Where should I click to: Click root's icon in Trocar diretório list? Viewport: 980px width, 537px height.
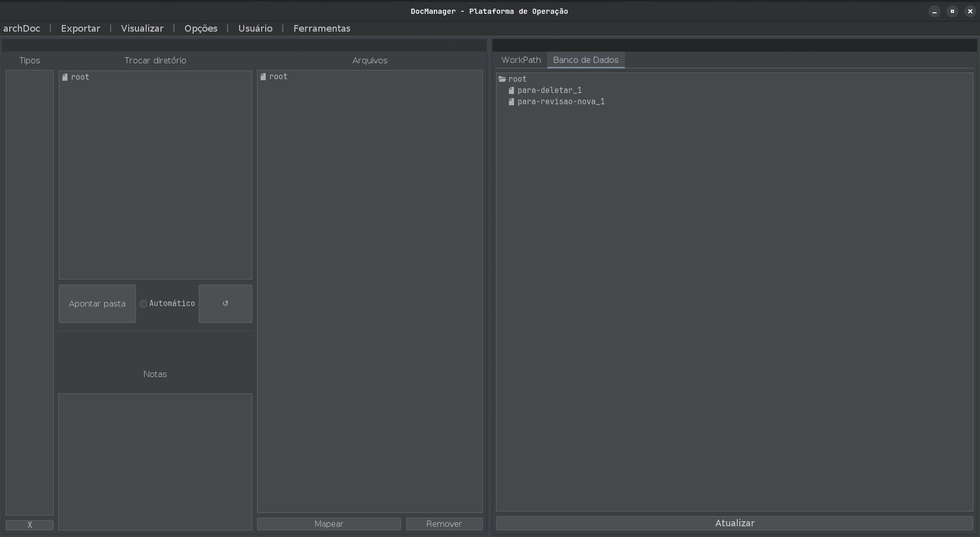(65, 77)
